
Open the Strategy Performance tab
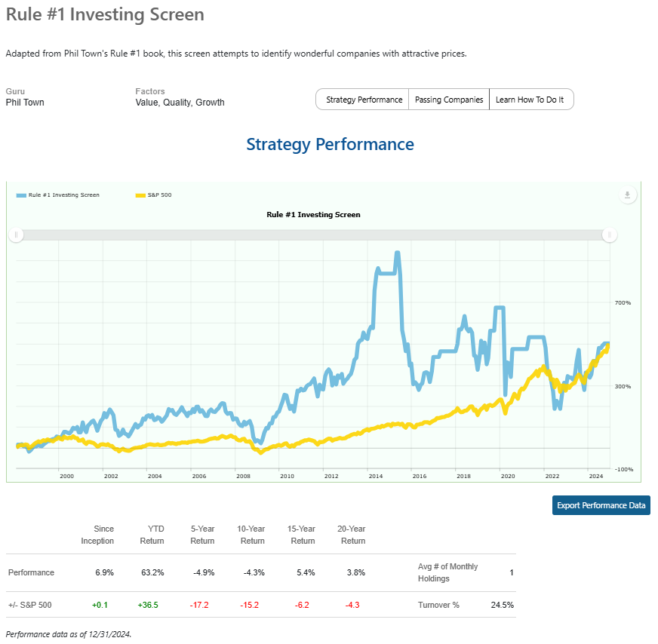click(x=362, y=100)
